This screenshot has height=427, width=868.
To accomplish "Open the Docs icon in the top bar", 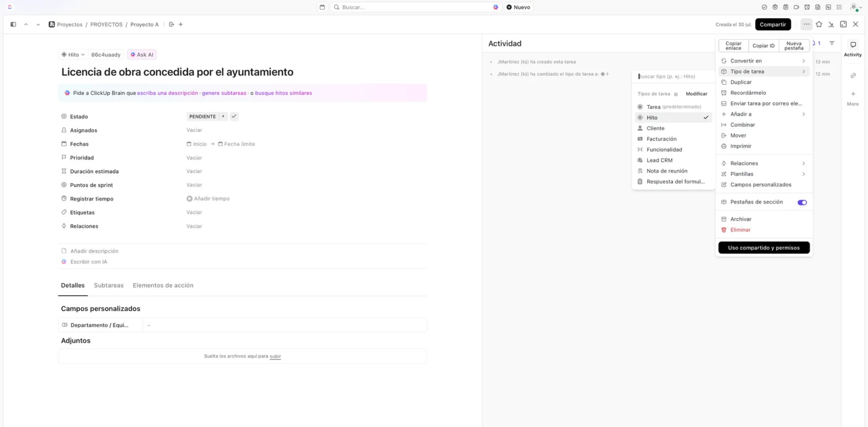I will 818,7.
